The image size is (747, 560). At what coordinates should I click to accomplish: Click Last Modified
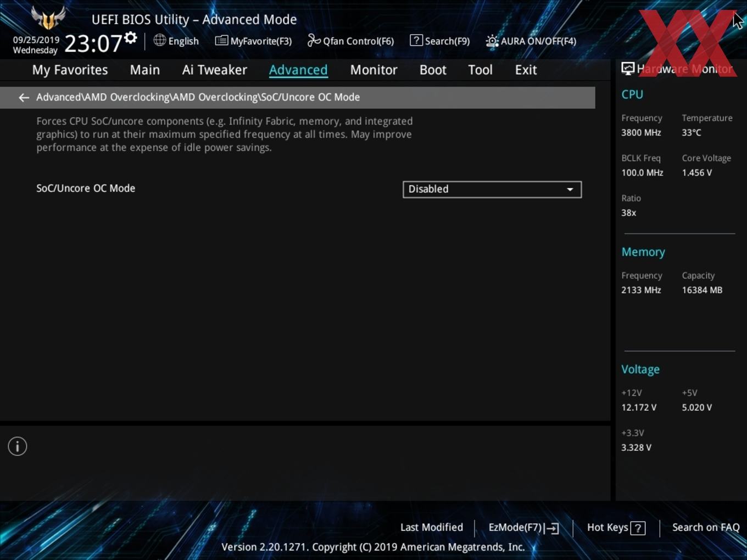point(432,527)
